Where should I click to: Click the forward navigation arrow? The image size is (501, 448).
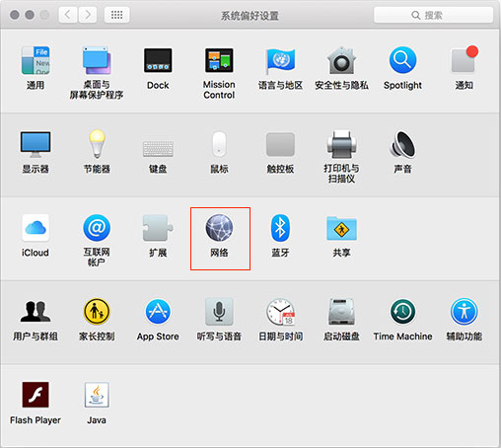(x=88, y=15)
